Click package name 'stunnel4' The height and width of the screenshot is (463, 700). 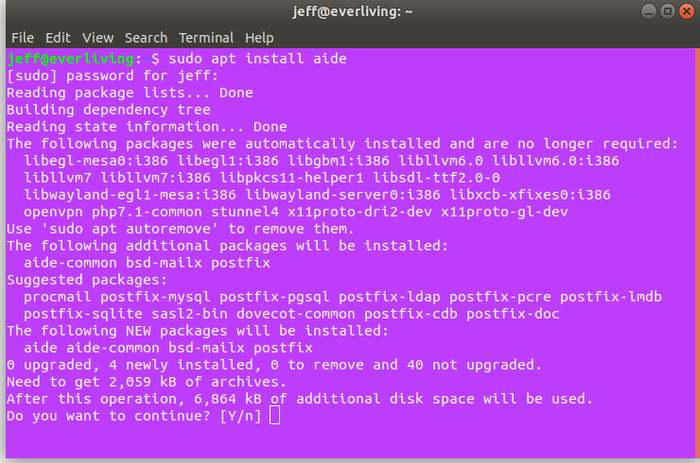coord(245,212)
